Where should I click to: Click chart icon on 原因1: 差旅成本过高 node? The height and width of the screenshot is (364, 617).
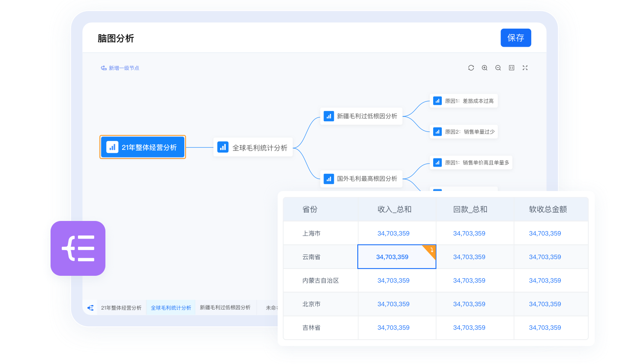(x=437, y=101)
